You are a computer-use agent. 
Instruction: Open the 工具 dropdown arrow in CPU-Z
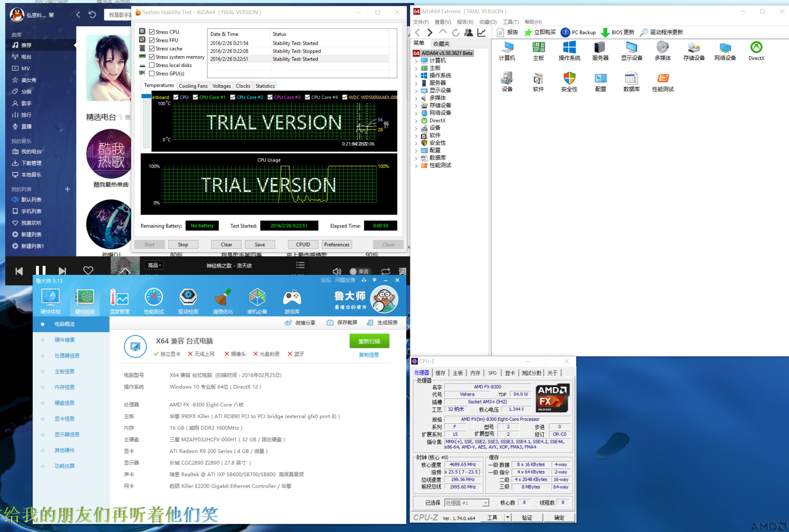coord(508,517)
